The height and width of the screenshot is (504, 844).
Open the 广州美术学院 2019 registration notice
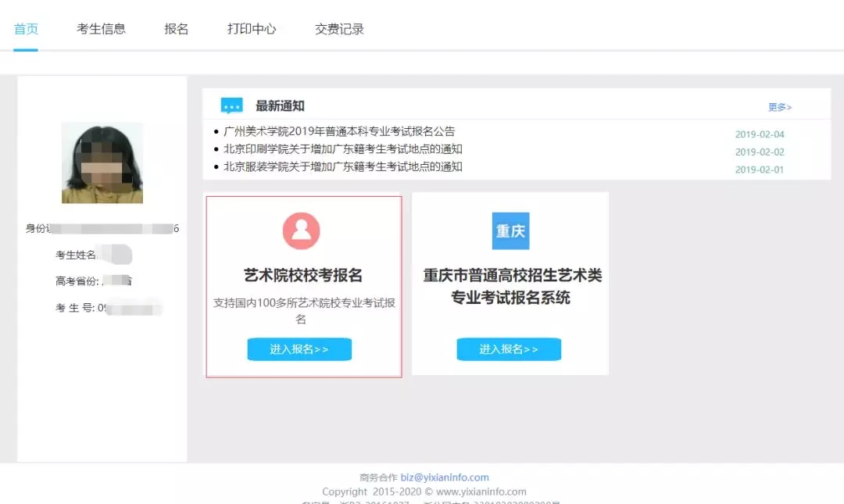[x=338, y=132]
